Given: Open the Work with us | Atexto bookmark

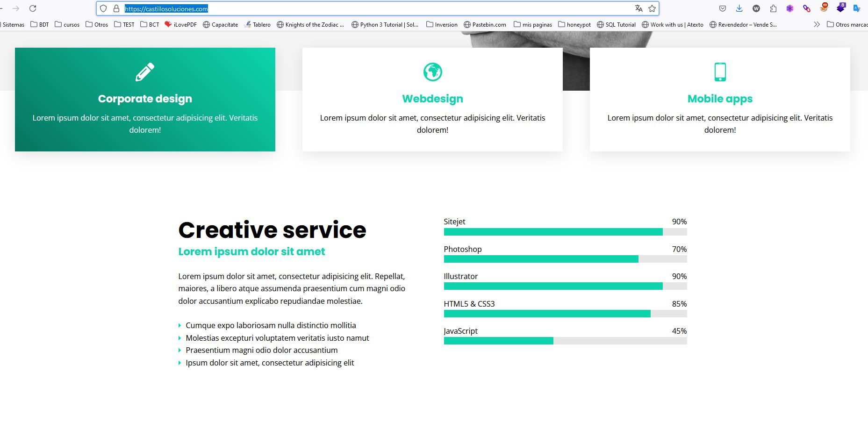Looking at the screenshot, I should point(673,24).
